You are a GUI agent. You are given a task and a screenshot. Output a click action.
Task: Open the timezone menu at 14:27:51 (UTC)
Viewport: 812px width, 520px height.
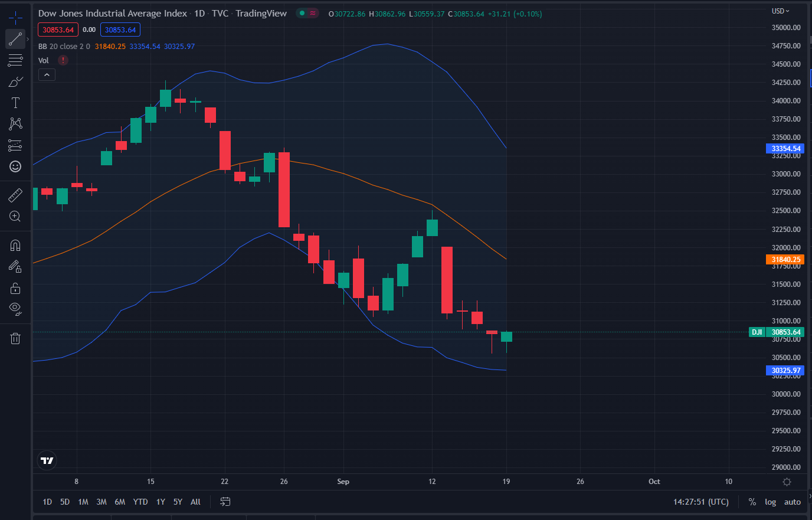click(x=700, y=502)
